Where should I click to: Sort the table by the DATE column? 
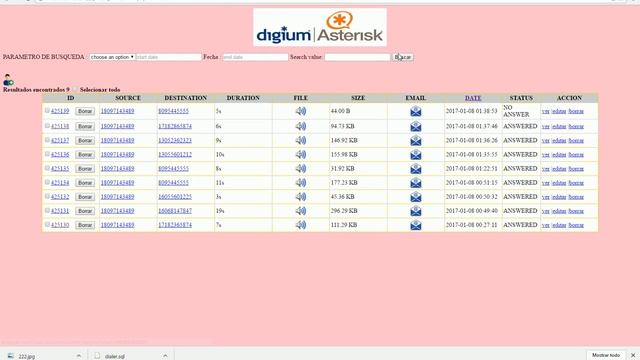coord(473,98)
